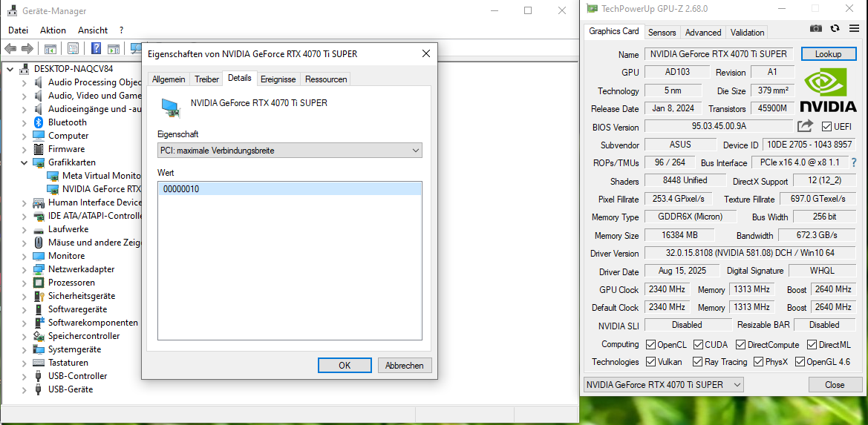Collapse the DESKTOP-NAQCV84 root node
Image resolution: width=868 pixels, height=425 pixels.
[x=10, y=69]
